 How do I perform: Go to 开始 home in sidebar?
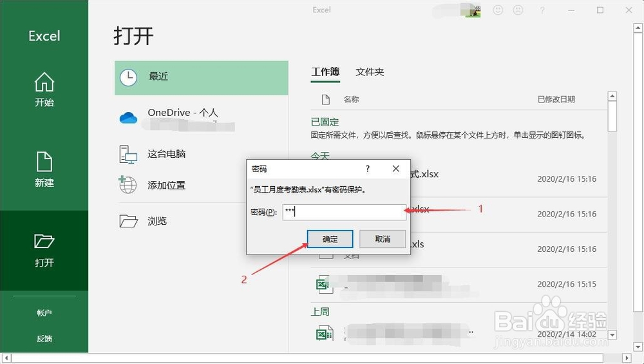44,90
